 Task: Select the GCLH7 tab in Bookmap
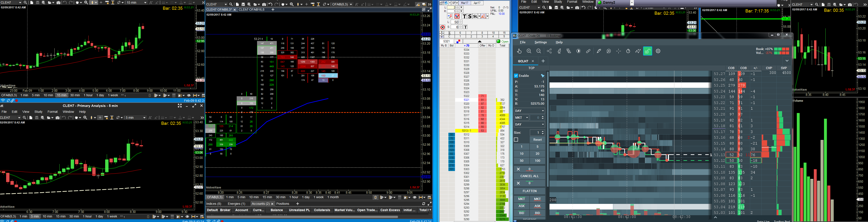tap(523, 61)
